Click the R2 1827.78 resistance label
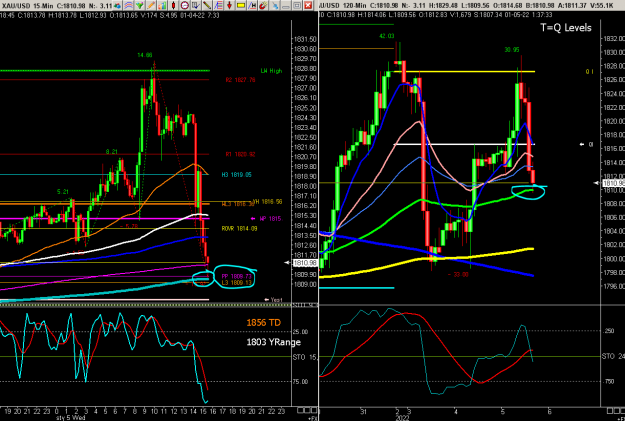Viewport: 625px width, 421px height. 240,80
